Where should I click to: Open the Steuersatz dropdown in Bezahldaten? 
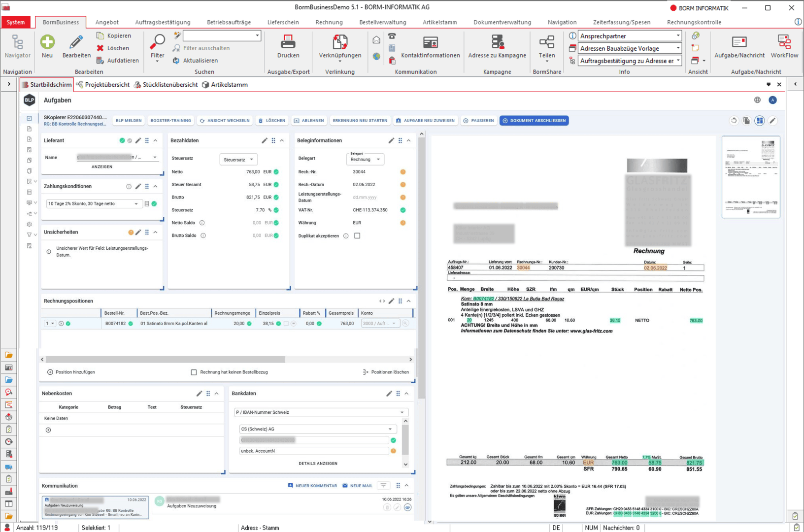[238, 159]
